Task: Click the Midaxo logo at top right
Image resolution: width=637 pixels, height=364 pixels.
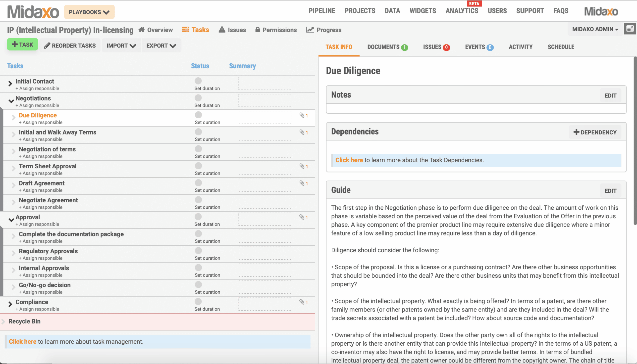Action: pyautogui.click(x=601, y=11)
